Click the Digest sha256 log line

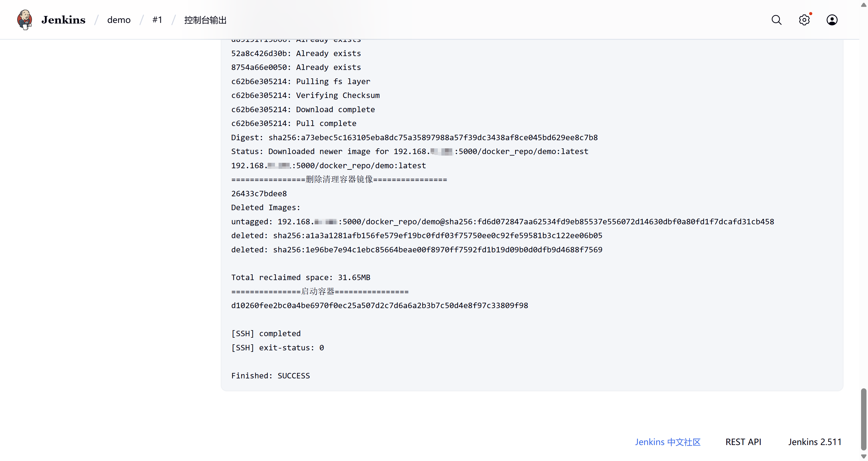coord(414,137)
